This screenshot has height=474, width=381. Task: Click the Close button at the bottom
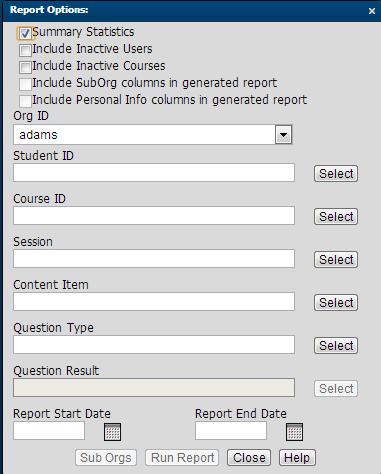pyautogui.click(x=249, y=458)
